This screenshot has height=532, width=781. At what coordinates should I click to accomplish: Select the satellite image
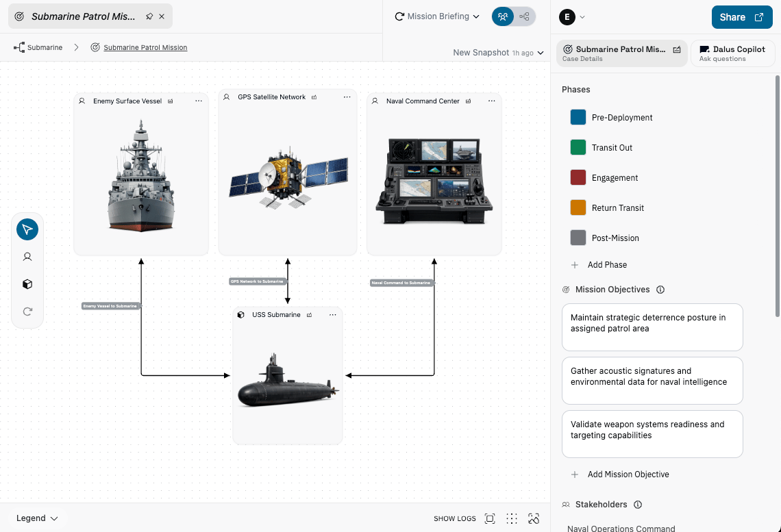pyautogui.click(x=288, y=177)
